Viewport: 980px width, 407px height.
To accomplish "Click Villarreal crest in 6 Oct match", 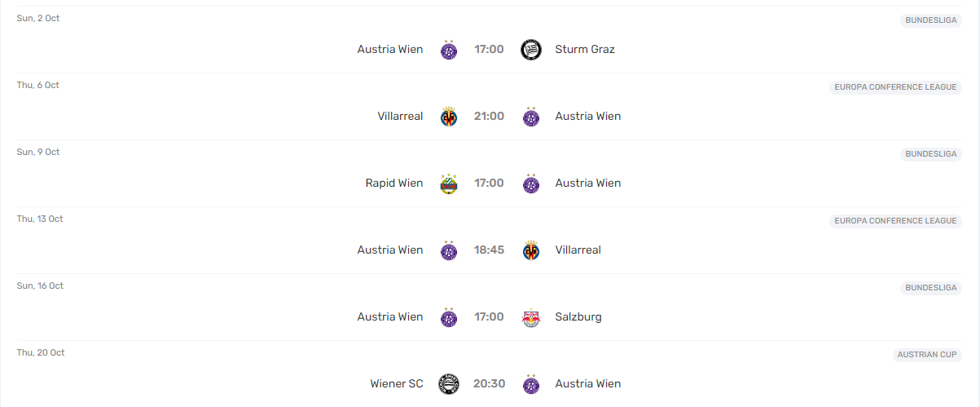I will pyautogui.click(x=449, y=117).
